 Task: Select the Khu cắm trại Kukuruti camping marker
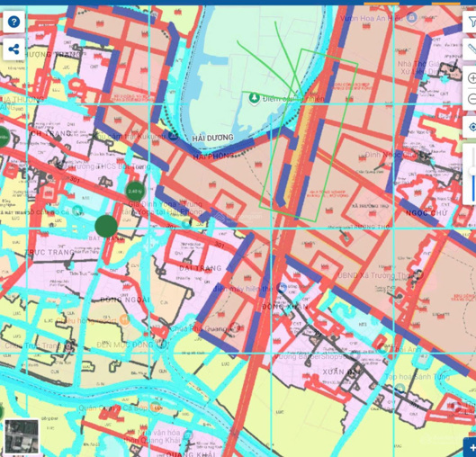[x=174, y=136]
